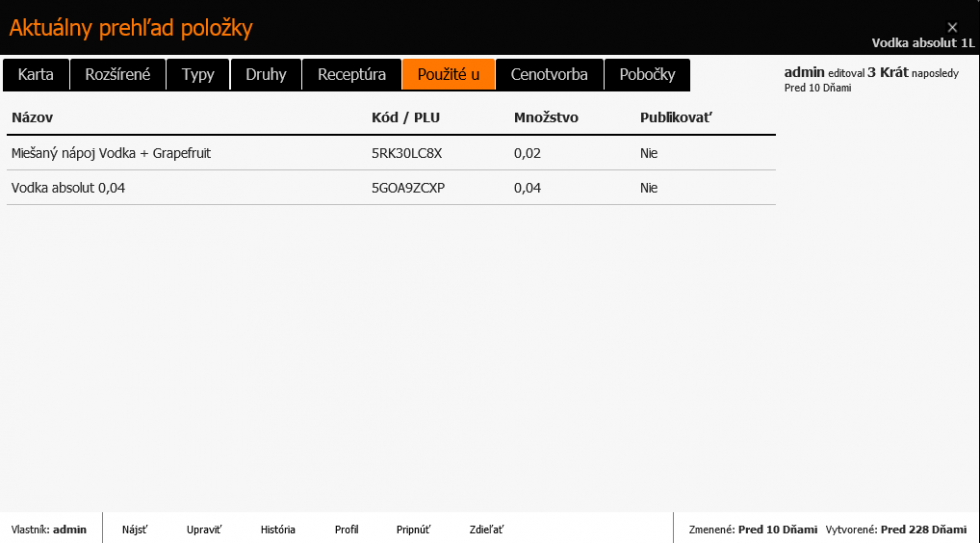
Task: Open Profil in the bottom toolbar
Action: tap(346, 529)
